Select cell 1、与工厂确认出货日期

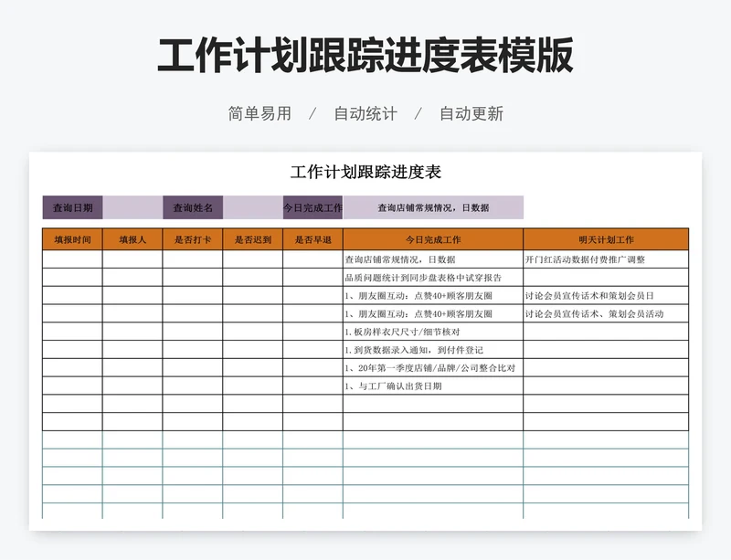(433, 386)
